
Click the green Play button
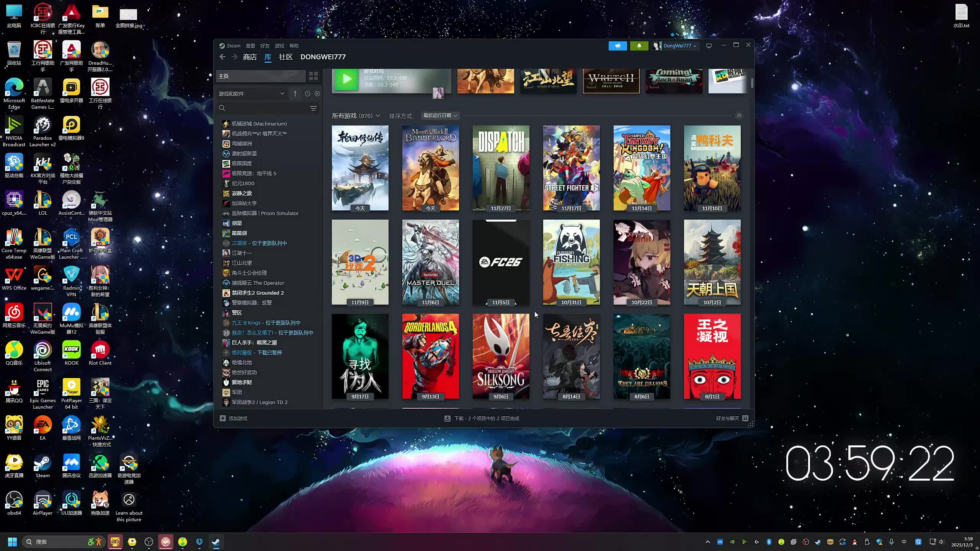[x=346, y=79]
